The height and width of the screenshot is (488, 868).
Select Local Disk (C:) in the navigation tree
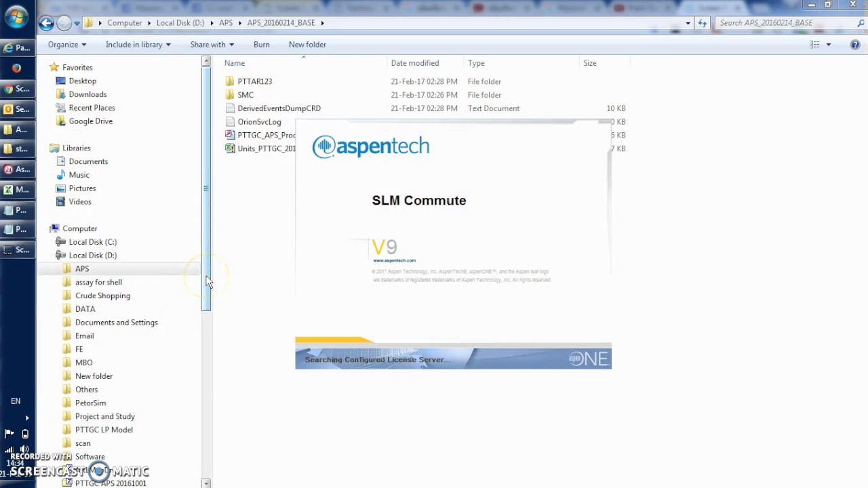(92, 242)
